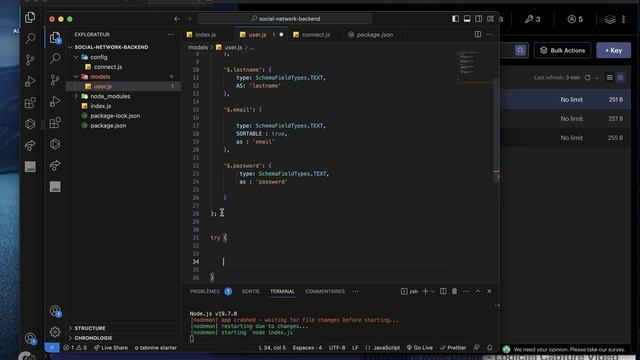Open Run and Debug in front VS Code activity bar
Image resolution: width=640 pixels, height=360 pixels.
55,101
